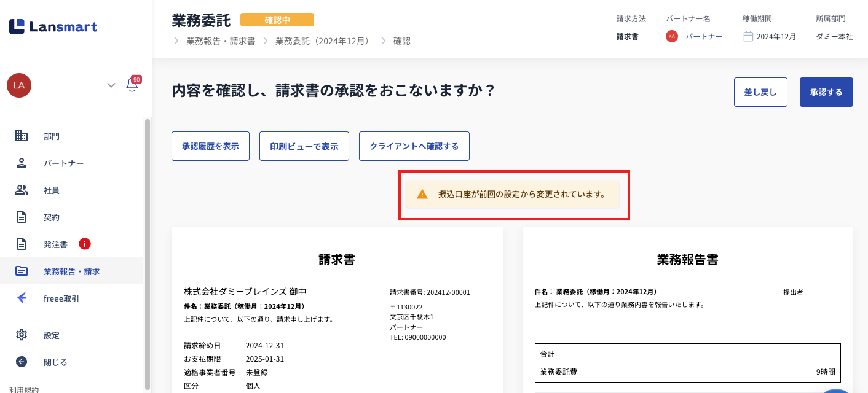Screen dimensions: 868x393
Task: Open 設定 gear icon
Action: pyautogui.click(x=22, y=335)
